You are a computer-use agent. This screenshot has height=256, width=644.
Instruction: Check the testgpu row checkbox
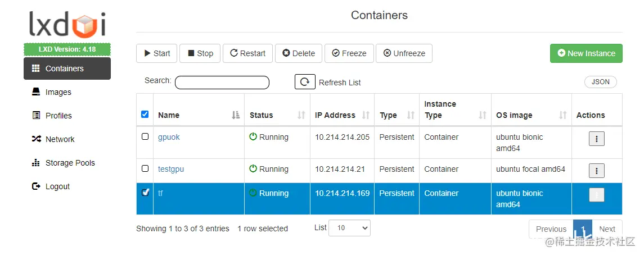coord(145,168)
